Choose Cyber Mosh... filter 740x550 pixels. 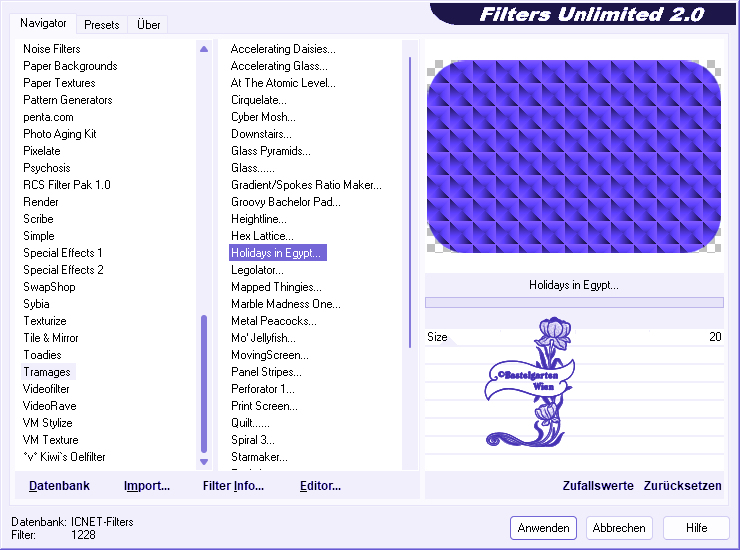tap(263, 117)
